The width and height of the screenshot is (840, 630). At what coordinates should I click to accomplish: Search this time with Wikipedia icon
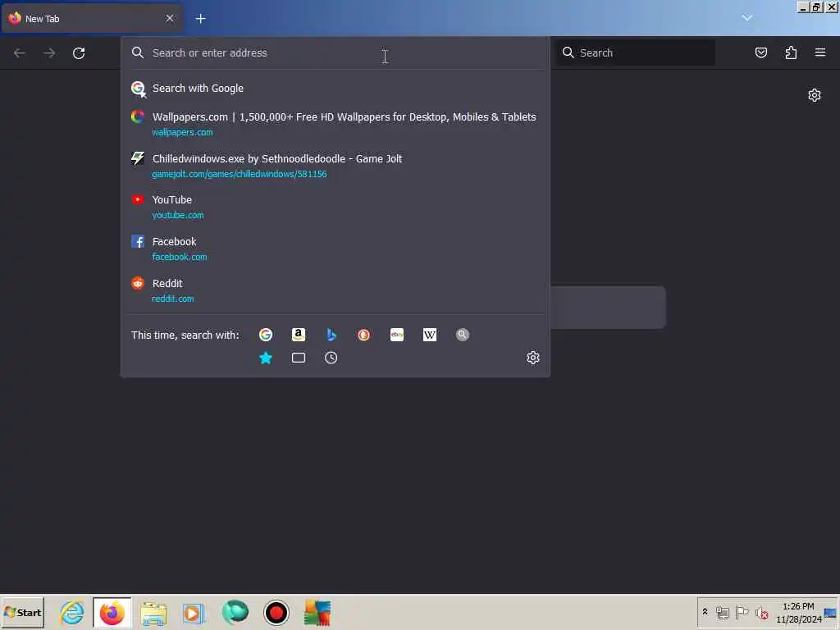pyautogui.click(x=430, y=335)
